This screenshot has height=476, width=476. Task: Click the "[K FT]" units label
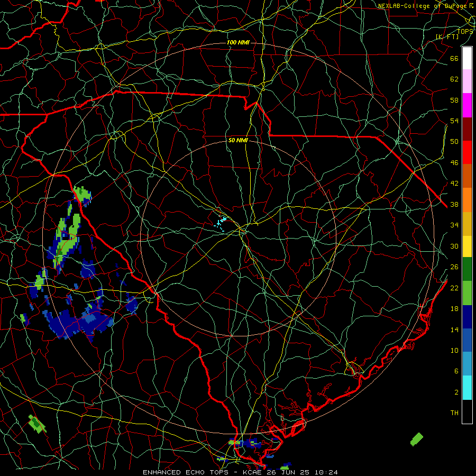447,36
